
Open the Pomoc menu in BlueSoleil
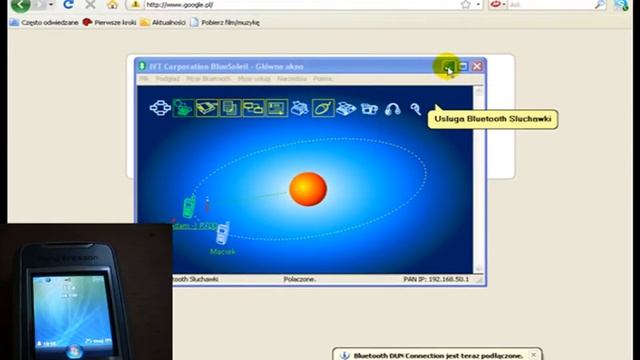pyautogui.click(x=322, y=78)
